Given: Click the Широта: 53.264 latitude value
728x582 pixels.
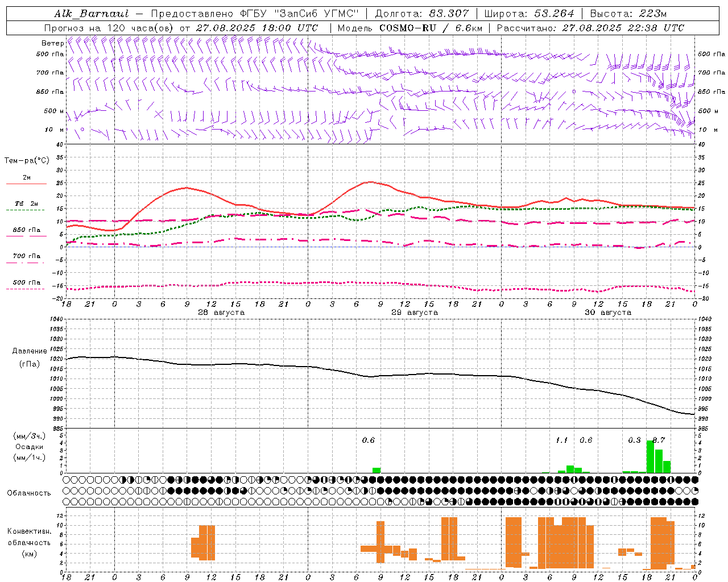Looking at the screenshot, I should (x=530, y=14).
